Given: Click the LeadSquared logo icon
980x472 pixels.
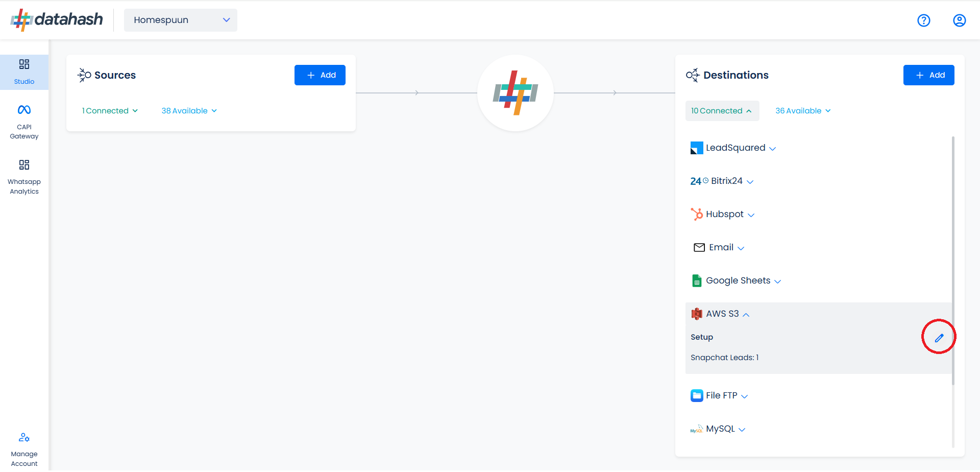Looking at the screenshot, I should click(x=697, y=148).
